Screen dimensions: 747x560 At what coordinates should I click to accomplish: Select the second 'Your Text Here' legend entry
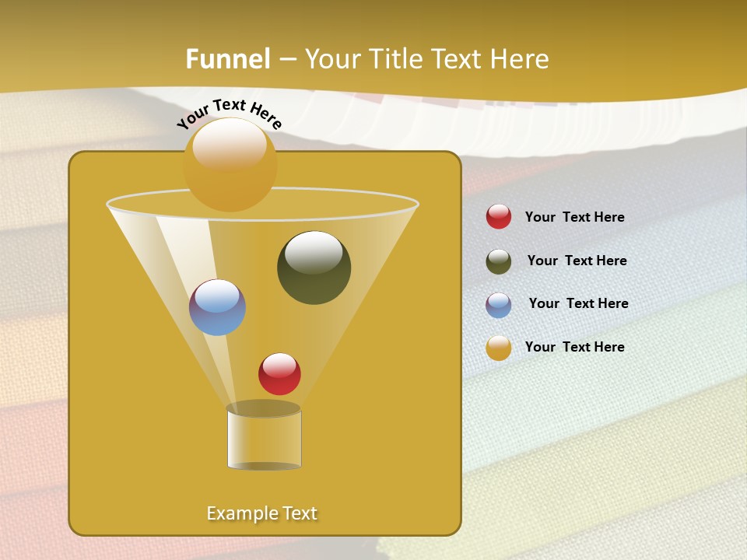[577, 261]
